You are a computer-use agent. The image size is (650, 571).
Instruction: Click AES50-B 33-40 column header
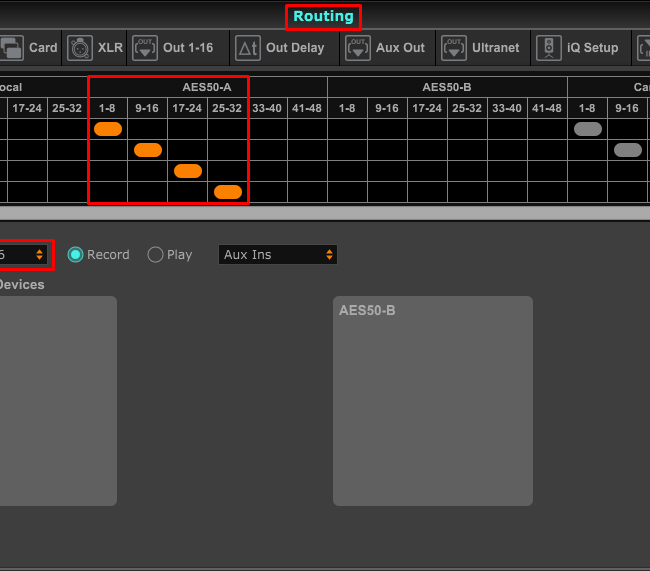507,108
